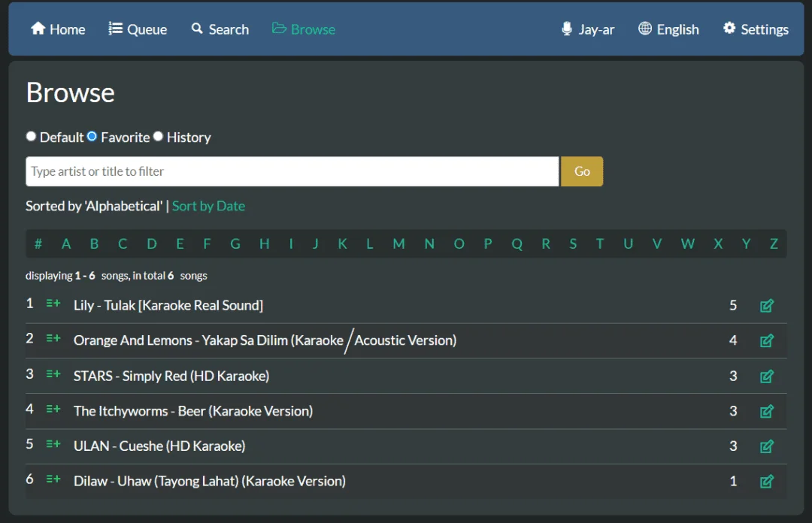Jump to songs starting with N
This screenshot has height=523, width=812.
(x=429, y=243)
